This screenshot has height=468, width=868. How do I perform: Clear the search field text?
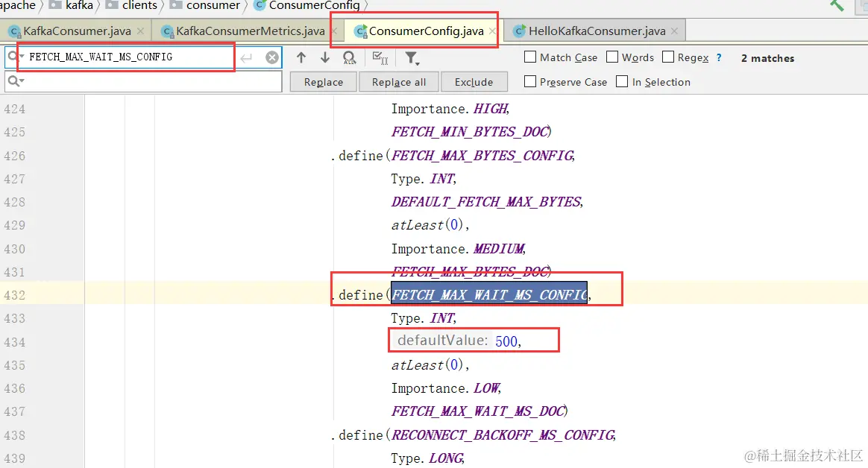coord(271,57)
